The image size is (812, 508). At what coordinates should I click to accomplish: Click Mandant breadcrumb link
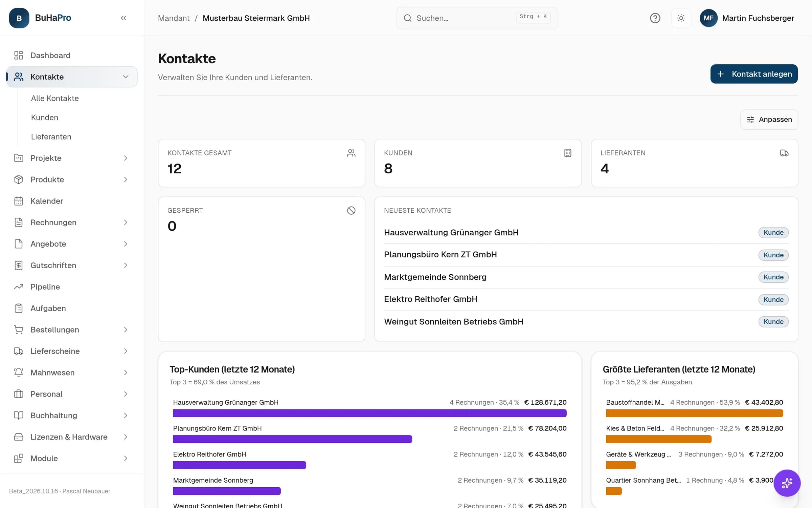click(x=174, y=18)
